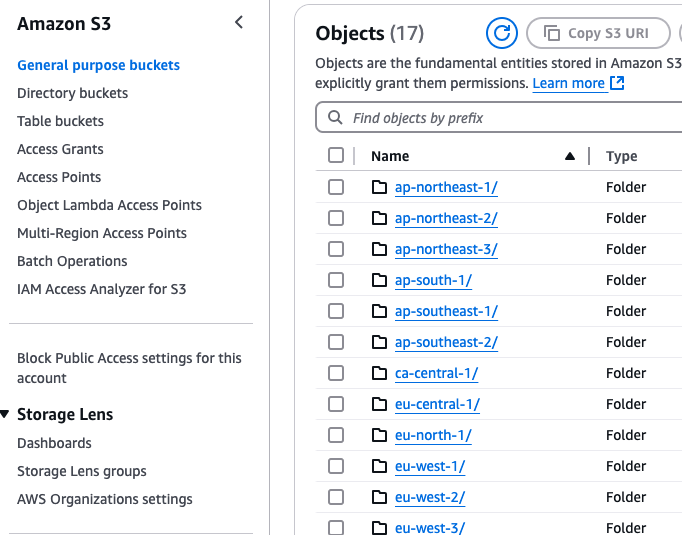
Task: Click the Copy S3 URI button
Action: pos(598,33)
